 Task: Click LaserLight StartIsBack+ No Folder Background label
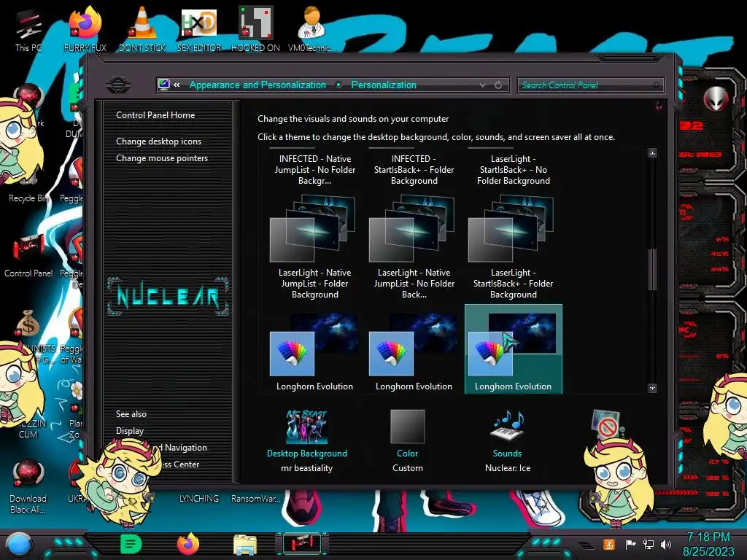pos(513,169)
